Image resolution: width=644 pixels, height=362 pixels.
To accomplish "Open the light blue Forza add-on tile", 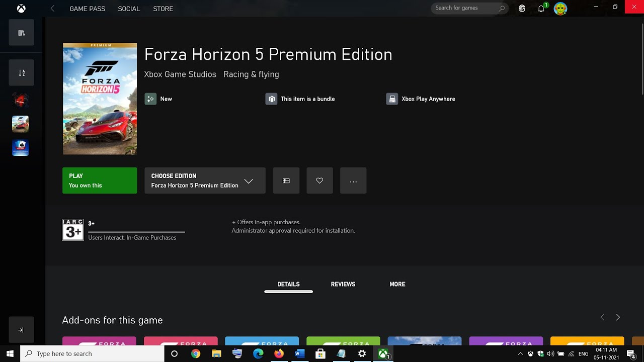I will [262, 341].
